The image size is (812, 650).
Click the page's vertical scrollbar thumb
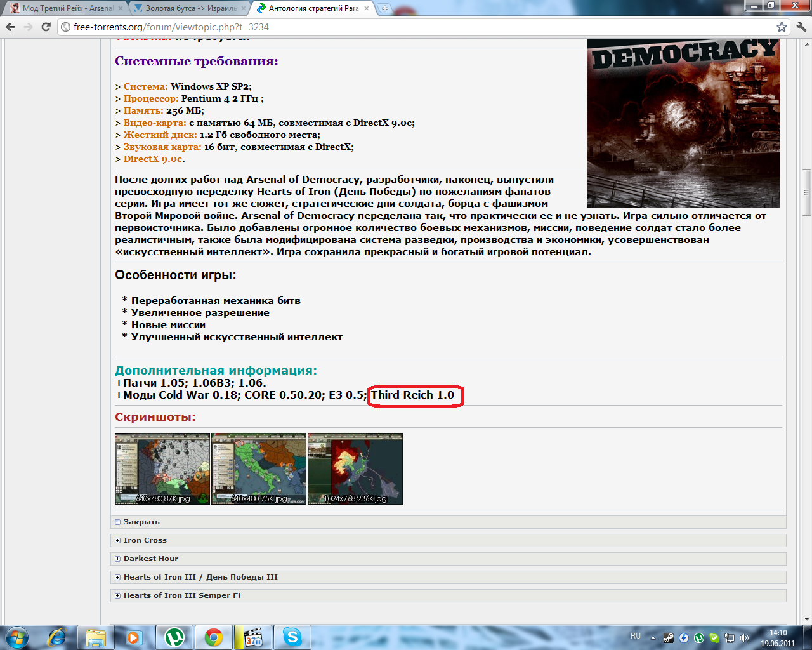tap(806, 192)
